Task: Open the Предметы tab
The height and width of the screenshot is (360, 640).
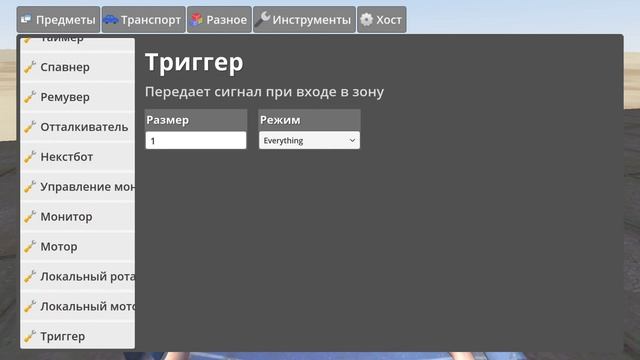Action: pyautogui.click(x=58, y=20)
